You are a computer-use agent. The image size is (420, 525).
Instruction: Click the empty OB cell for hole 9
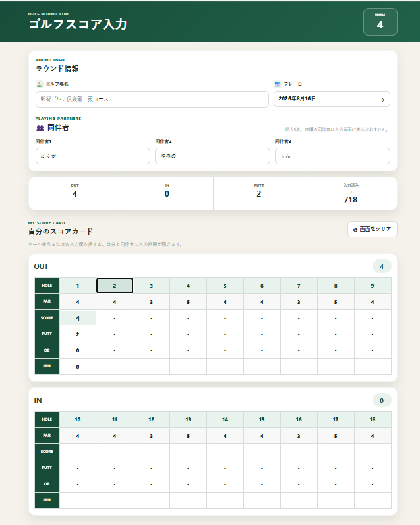[x=373, y=350]
